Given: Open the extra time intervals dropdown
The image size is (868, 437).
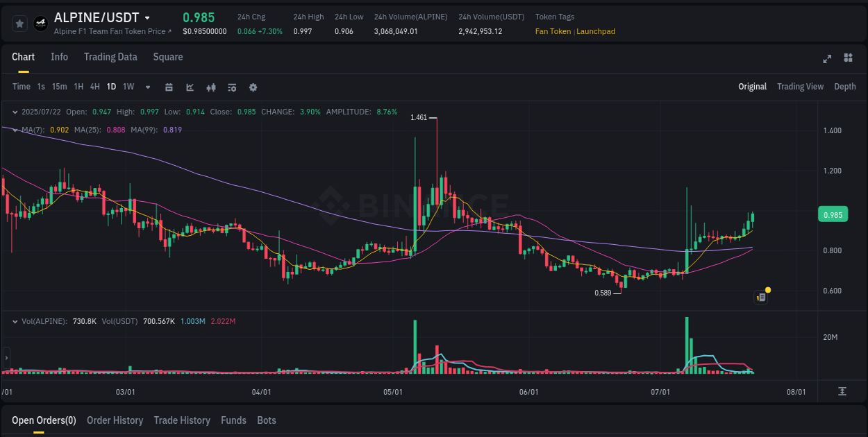Looking at the screenshot, I should click(147, 87).
